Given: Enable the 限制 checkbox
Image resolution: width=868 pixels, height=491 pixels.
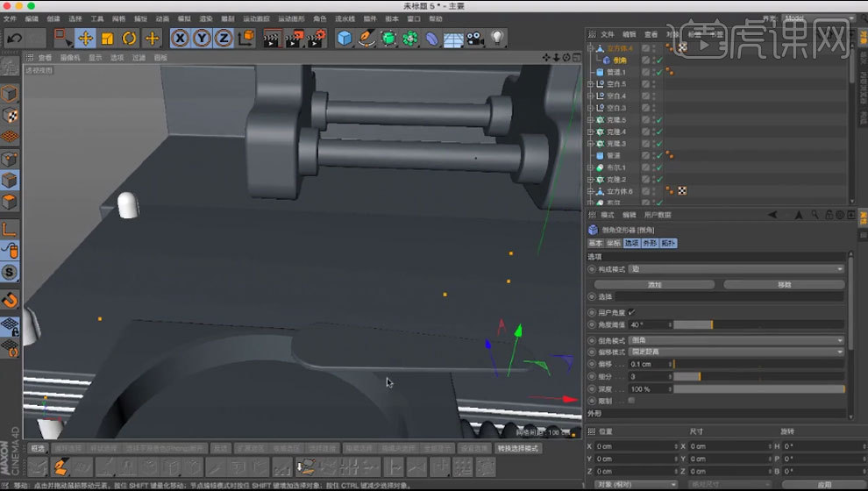Looking at the screenshot, I should (x=631, y=401).
